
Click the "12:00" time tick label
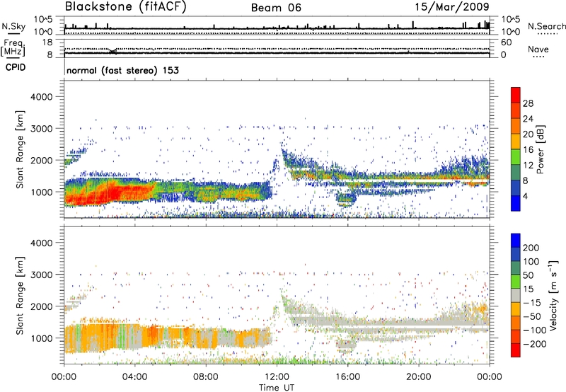(277, 377)
